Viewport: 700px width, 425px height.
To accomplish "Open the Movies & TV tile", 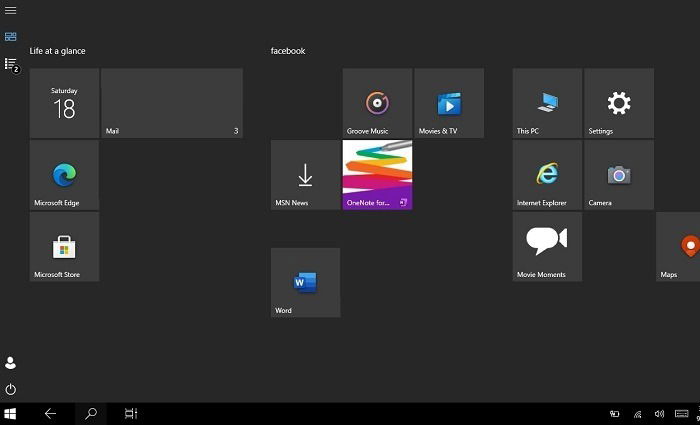I will pos(449,103).
